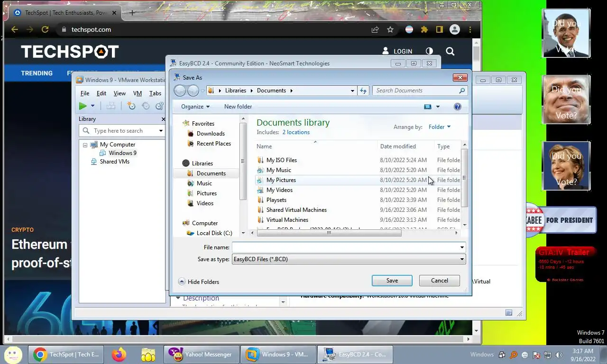
Task: Select the Virtual Machines folder
Action: (x=287, y=220)
